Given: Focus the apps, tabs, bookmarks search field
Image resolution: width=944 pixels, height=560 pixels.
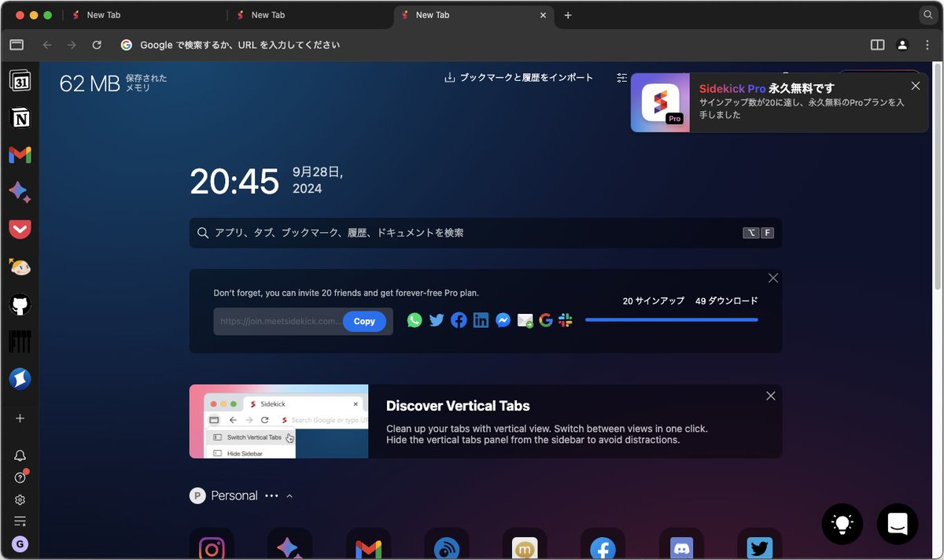Looking at the screenshot, I should pos(485,233).
